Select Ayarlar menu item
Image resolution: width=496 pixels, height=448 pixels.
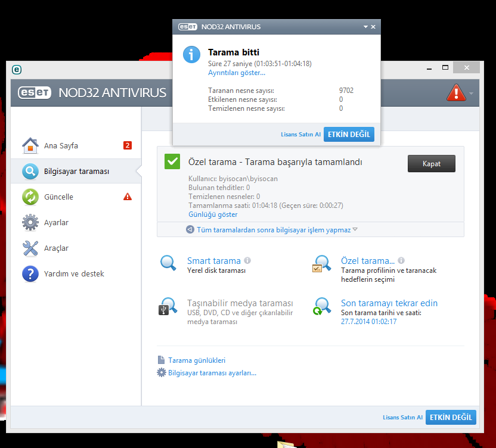click(76, 222)
